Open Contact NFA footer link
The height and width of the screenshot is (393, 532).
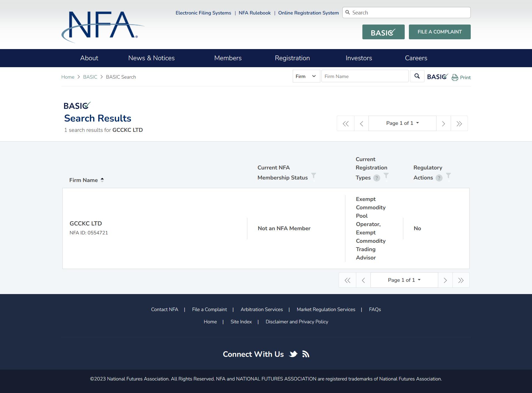[x=165, y=309]
